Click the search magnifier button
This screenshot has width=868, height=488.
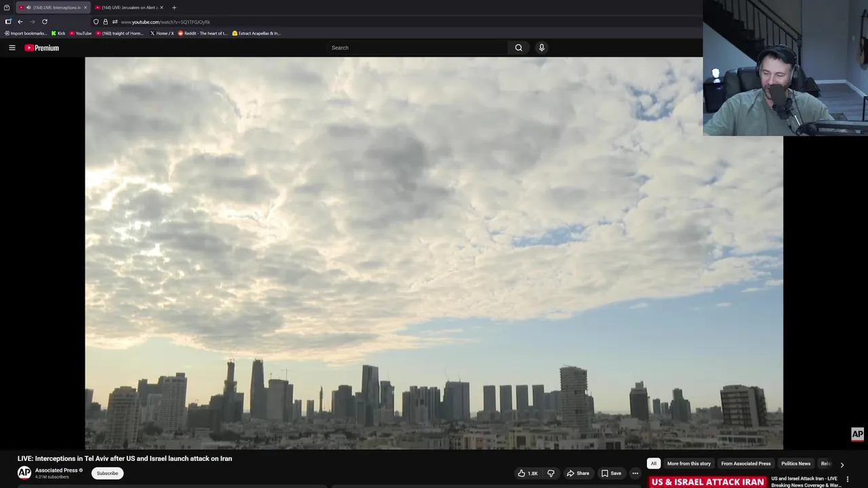click(x=519, y=47)
